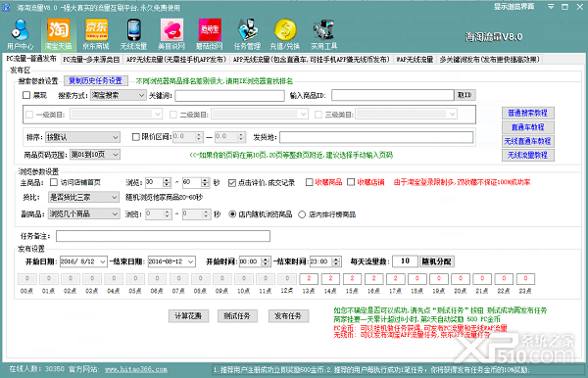Click the 取ID button

(465, 95)
